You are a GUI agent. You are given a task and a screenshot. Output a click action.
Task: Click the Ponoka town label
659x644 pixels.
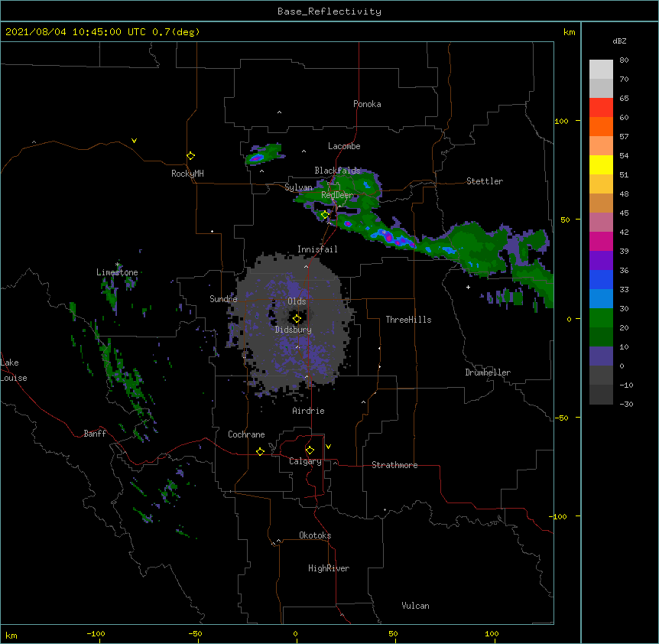367,104
